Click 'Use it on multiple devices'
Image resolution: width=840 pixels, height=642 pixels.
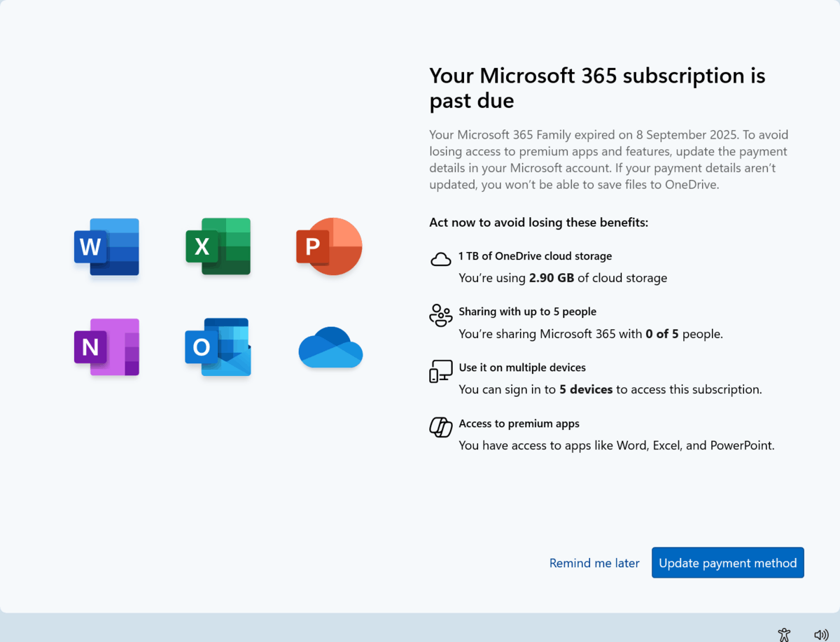click(522, 368)
